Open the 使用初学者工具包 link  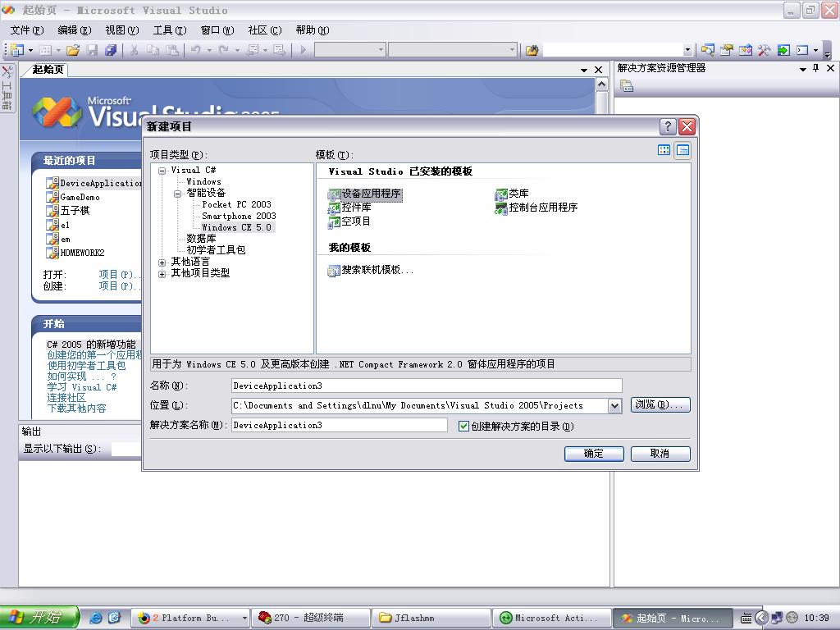(86, 366)
